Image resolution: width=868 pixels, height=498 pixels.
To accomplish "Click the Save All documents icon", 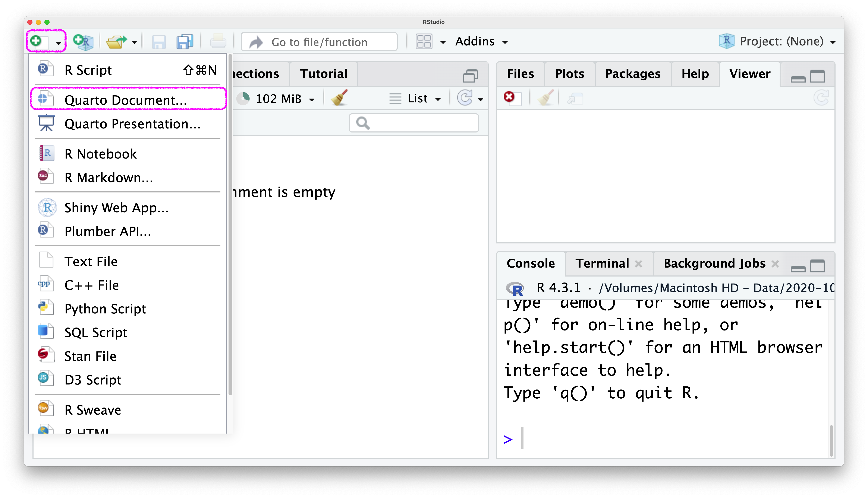I will 185,42.
